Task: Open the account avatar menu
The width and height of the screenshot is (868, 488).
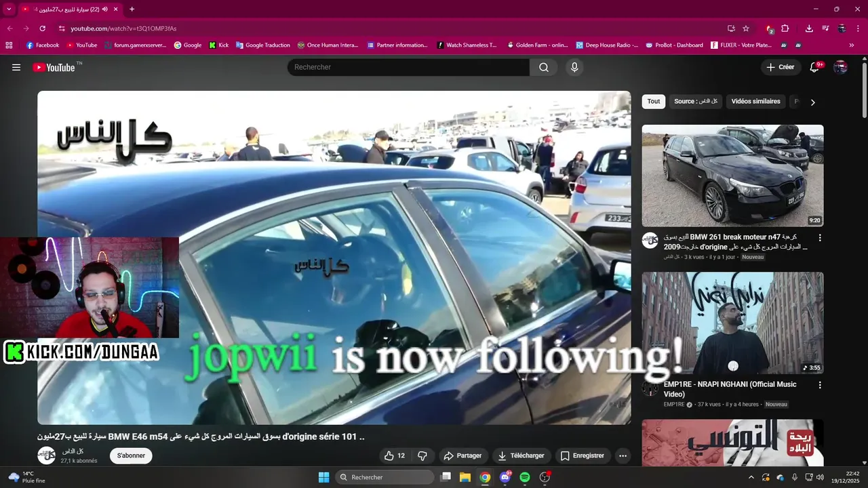Action: pyautogui.click(x=840, y=67)
